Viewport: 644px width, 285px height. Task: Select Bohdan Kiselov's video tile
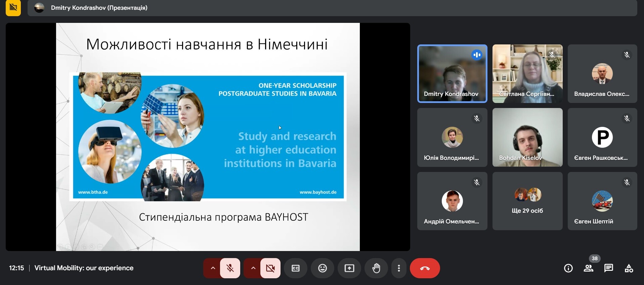coord(527,137)
